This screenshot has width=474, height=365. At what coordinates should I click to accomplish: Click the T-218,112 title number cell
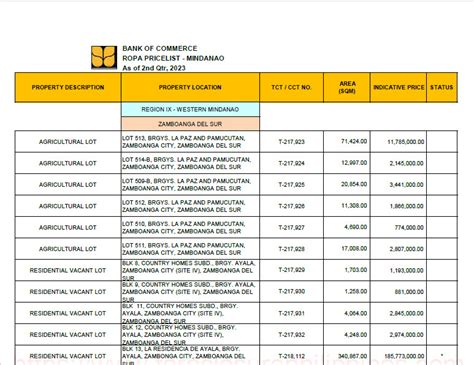tap(291, 356)
